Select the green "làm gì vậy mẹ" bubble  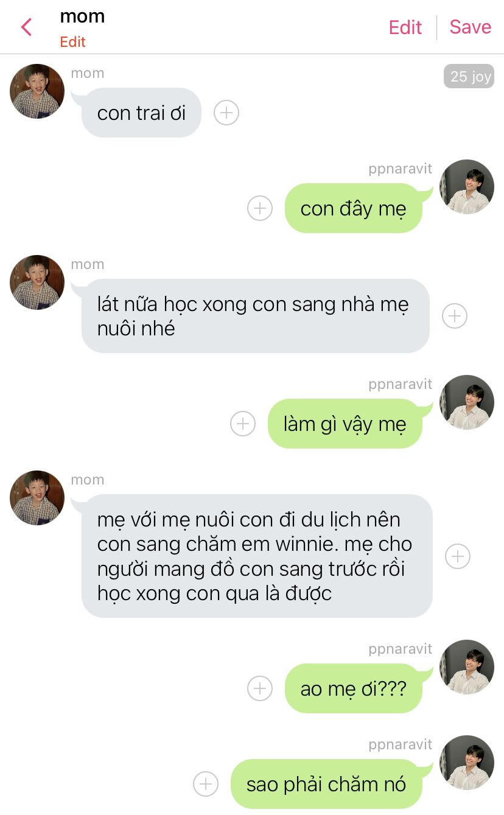click(x=345, y=424)
